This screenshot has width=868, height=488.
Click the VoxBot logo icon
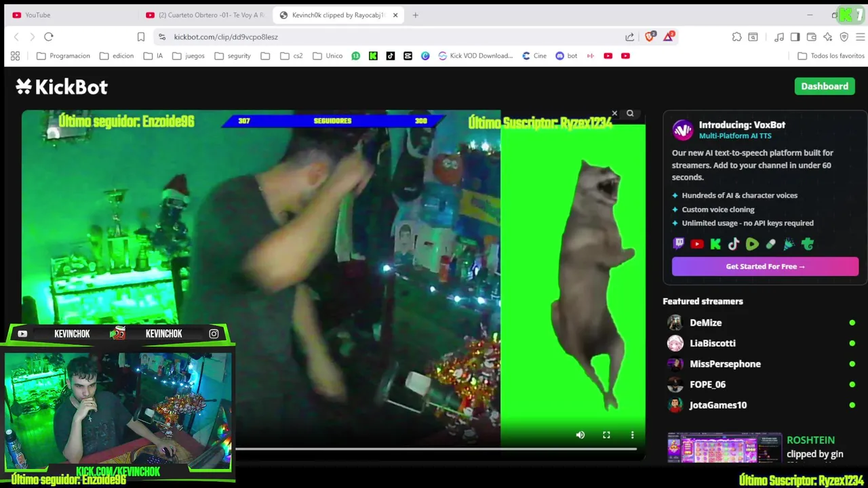683,129
